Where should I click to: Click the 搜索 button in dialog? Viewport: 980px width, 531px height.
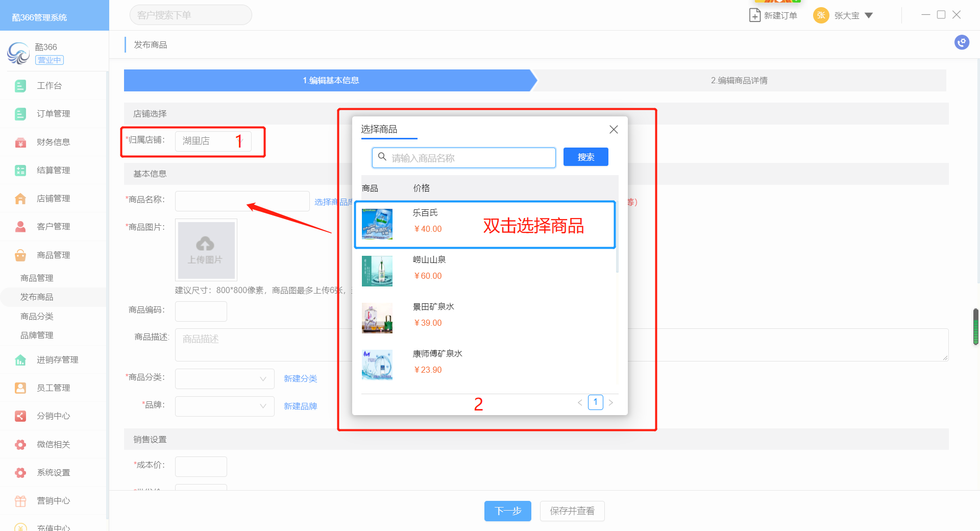[585, 157]
